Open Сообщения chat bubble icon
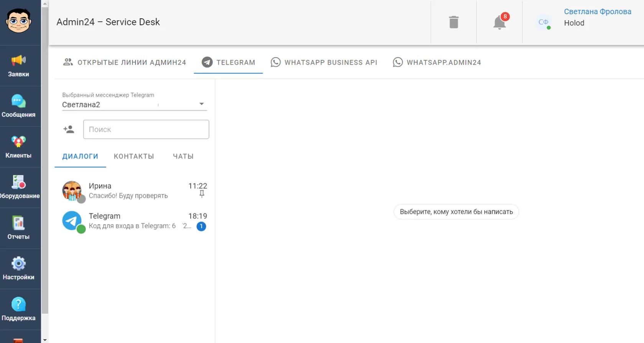The width and height of the screenshot is (644, 343). pyautogui.click(x=18, y=101)
